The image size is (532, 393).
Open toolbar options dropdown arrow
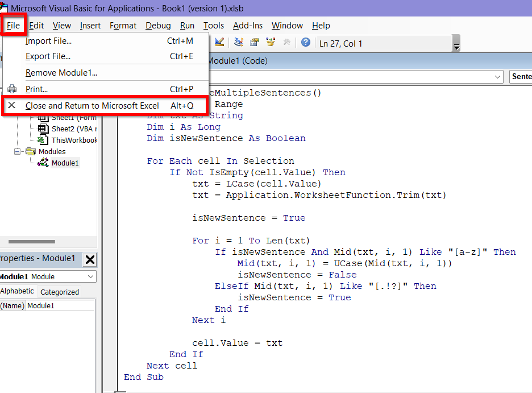pos(456,43)
